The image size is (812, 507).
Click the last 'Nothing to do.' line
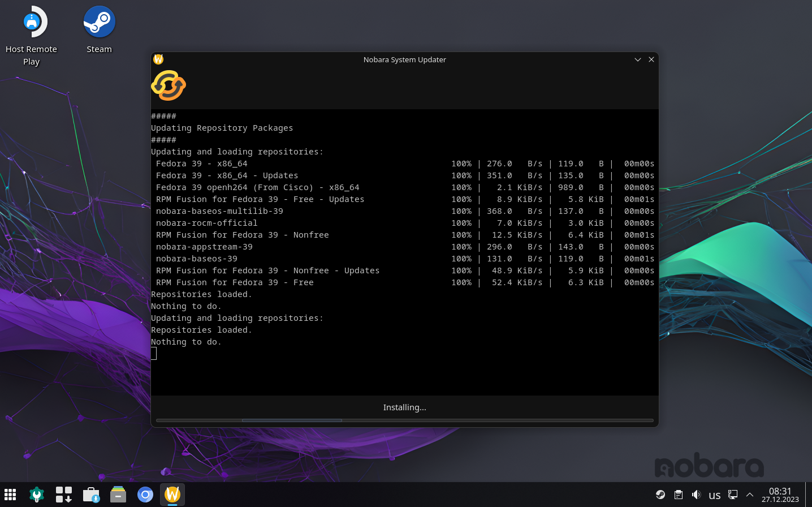187,342
